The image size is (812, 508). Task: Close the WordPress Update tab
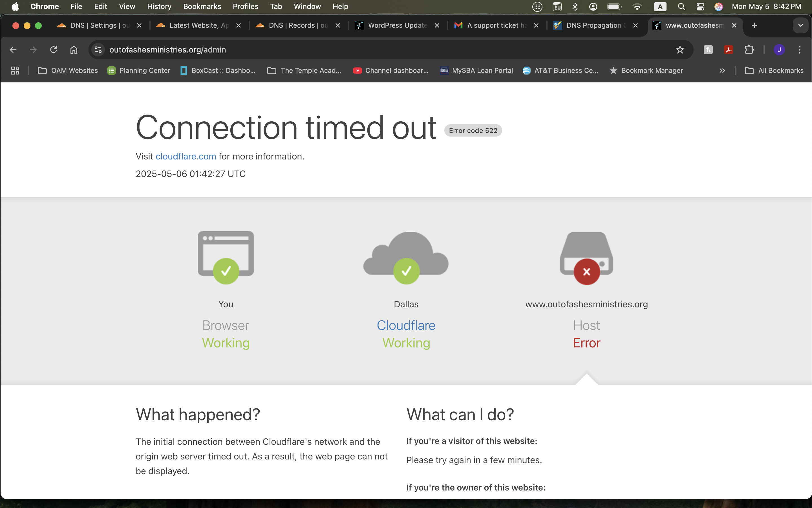pos(437,25)
